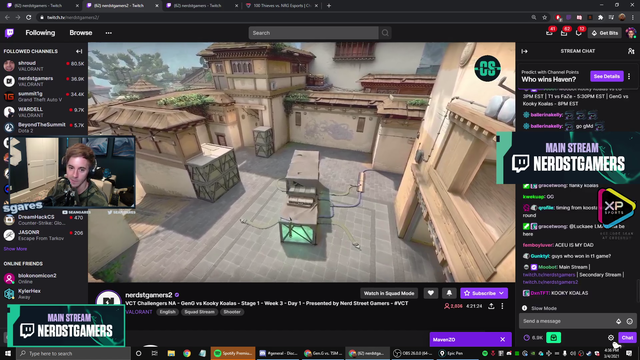Open Spotify Premium from the taskbar

[233, 353]
